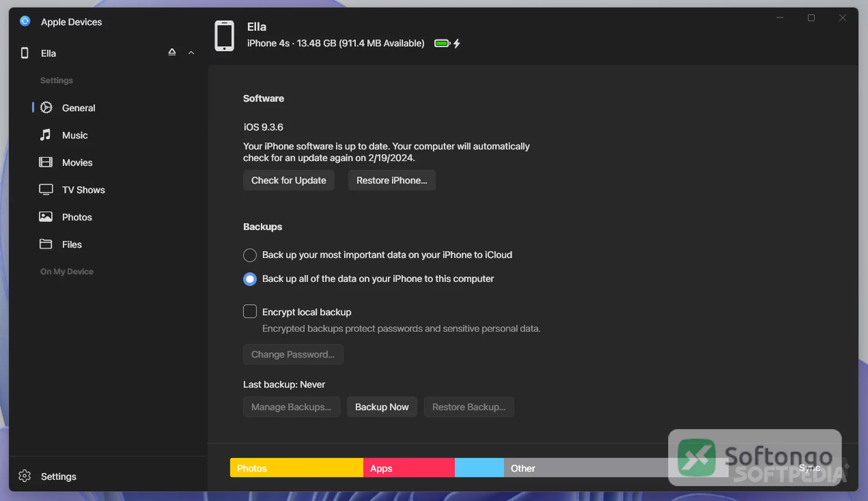
Task: Open the Music note icon
Action: click(x=45, y=135)
